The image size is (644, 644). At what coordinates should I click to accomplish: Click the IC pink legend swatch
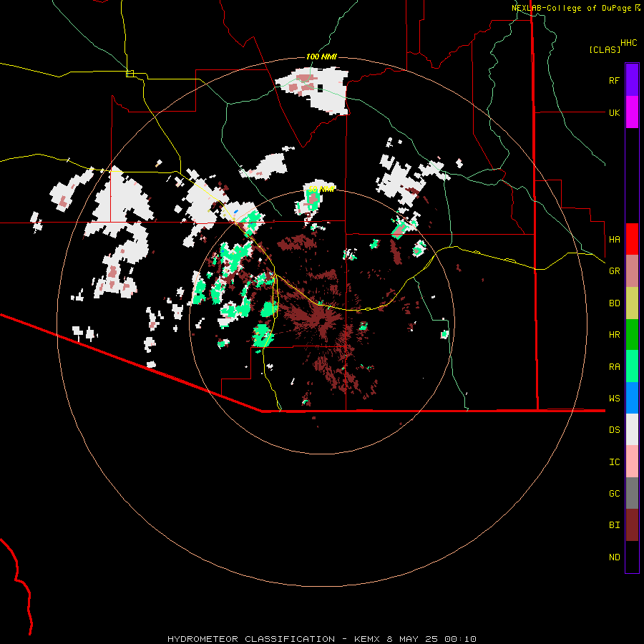(x=632, y=462)
